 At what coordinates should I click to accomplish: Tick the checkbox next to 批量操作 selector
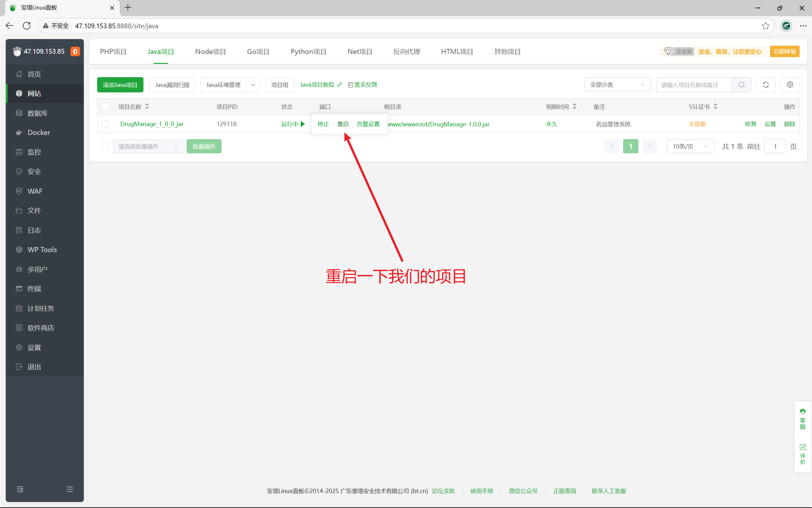click(105, 146)
